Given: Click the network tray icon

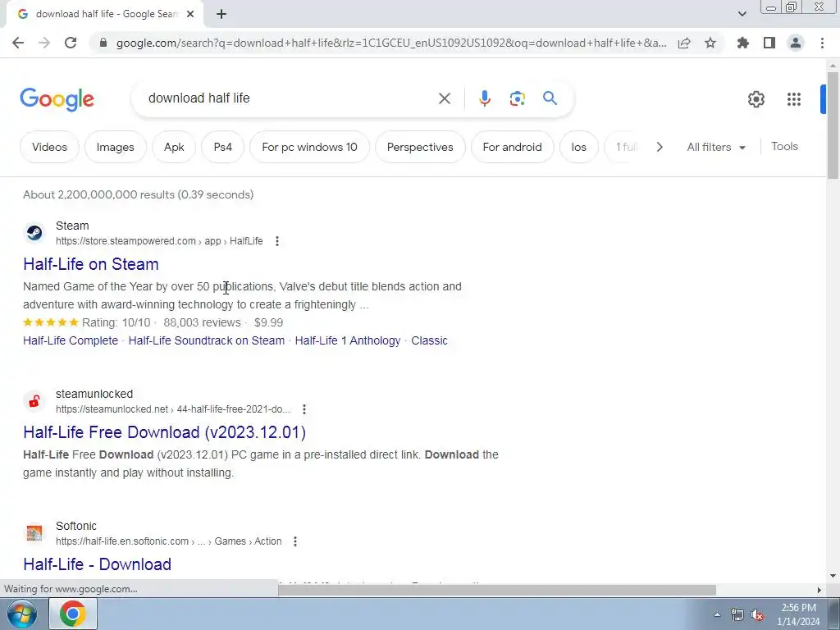Looking at the screenshot, I should click(737, 614).
